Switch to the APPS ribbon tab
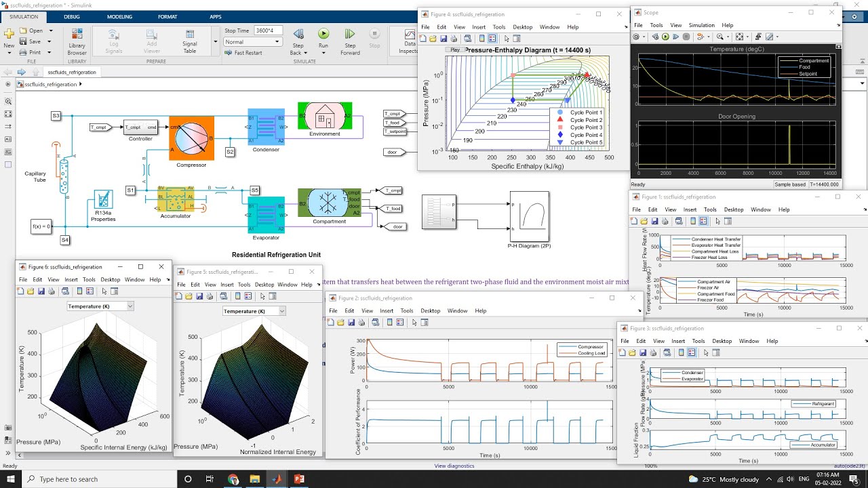This screenshot has width=868, height=488. tap(215, 16)
